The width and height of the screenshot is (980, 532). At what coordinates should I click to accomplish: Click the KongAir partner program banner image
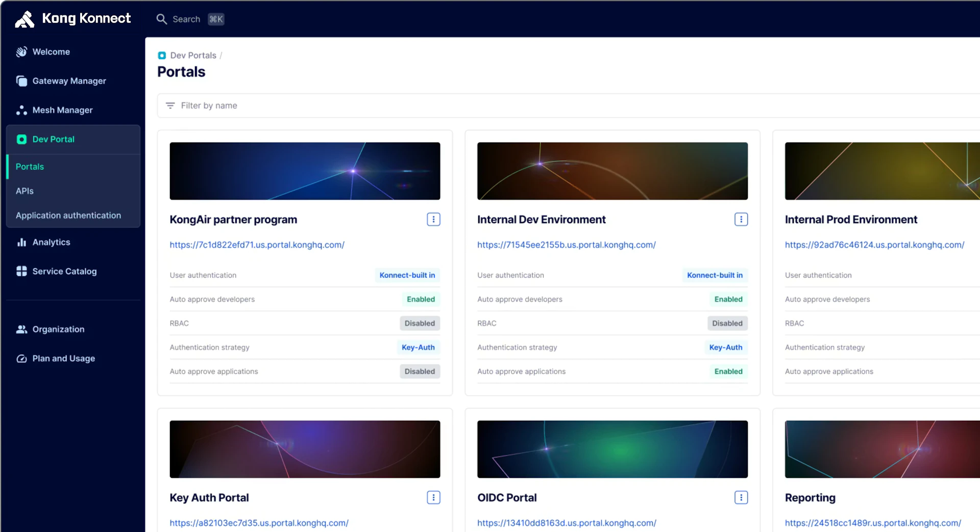coord(305,171)
